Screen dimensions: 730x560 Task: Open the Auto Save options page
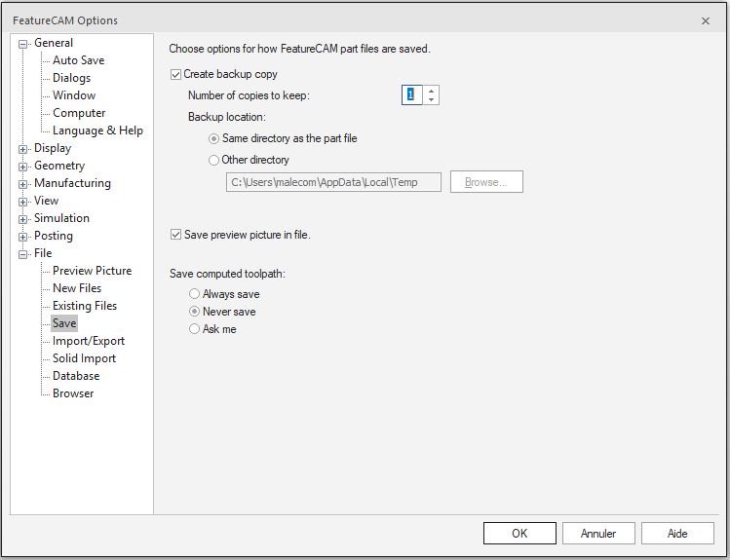tap(78, 60)
